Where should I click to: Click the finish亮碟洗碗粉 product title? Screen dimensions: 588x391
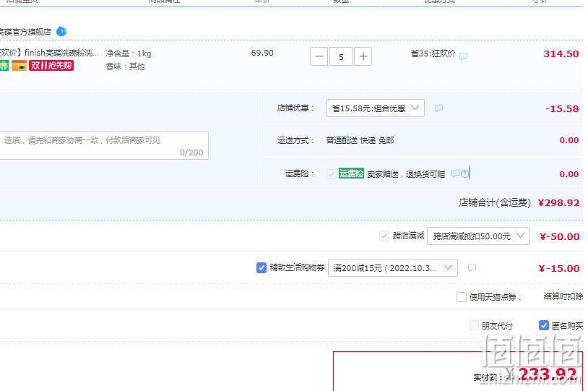pos(49,53)
